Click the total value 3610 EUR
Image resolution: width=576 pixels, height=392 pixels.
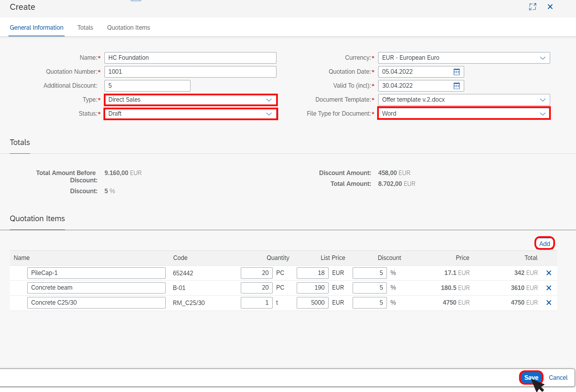524,288
